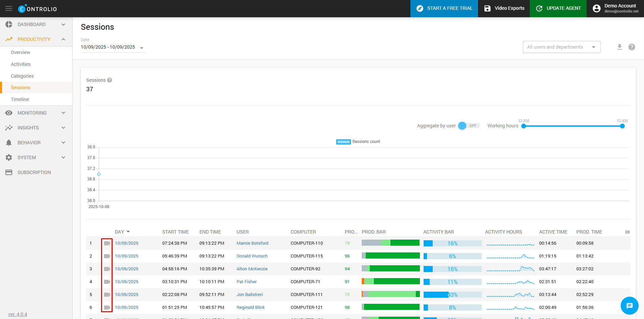This screenshot has width=644, height=319.
Task: Click the download export icon
Action: point(619,47)
